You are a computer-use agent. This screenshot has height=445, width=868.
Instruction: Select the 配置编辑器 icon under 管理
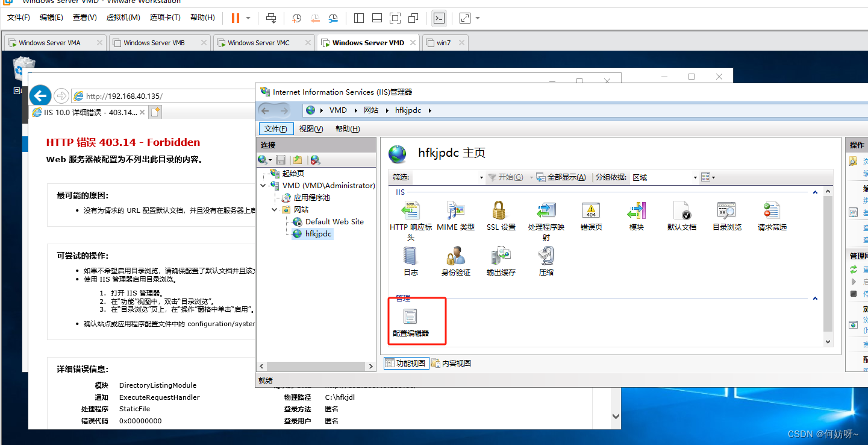coord(411,316)
